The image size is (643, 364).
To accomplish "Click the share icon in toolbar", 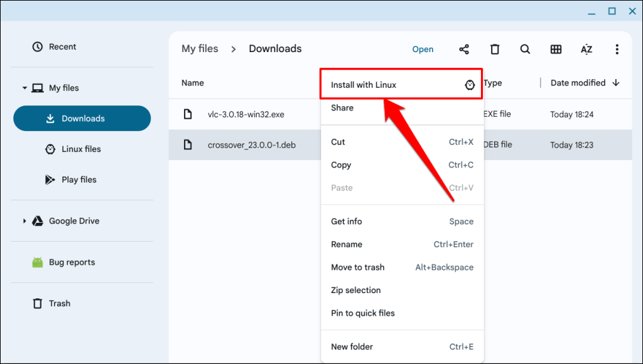I will click(464, 50).
